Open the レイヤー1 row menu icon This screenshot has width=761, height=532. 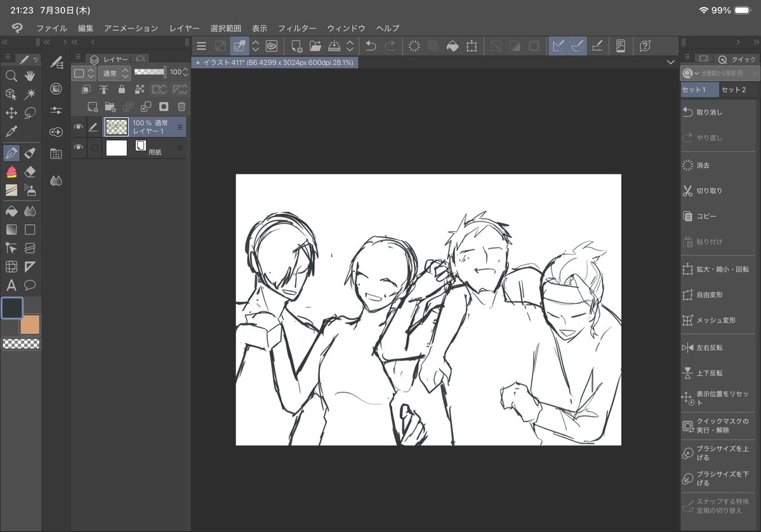180,127
